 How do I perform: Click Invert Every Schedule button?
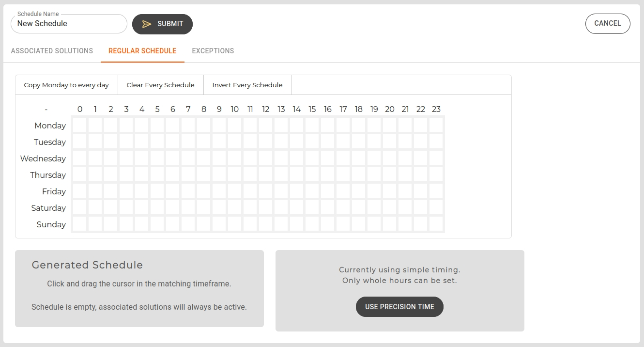click(247, 85)
